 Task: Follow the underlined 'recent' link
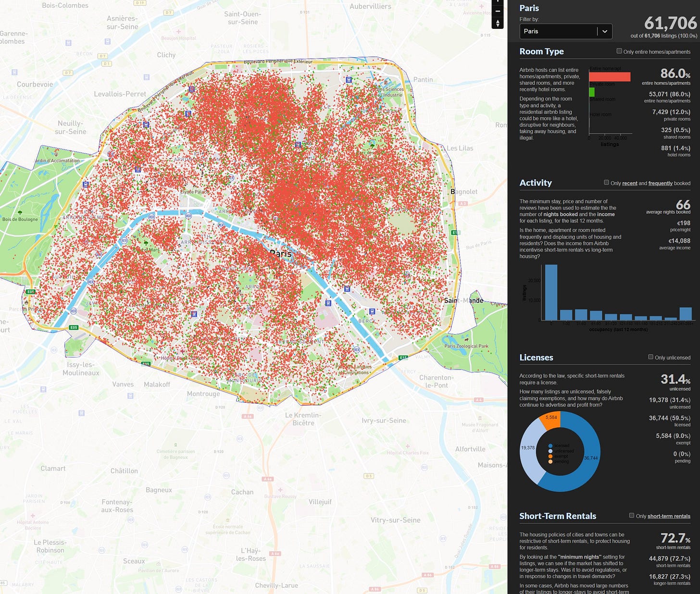(629, 184)
